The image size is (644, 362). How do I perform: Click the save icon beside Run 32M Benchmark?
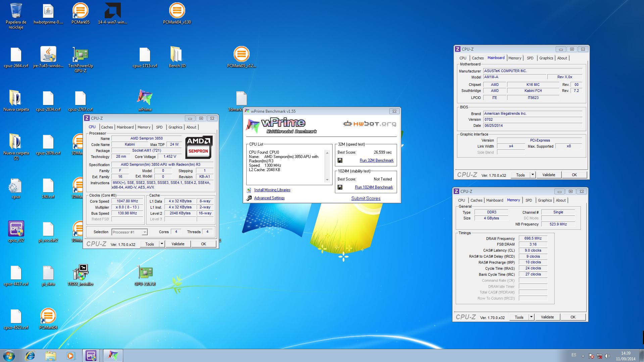[x=340, y=160]
